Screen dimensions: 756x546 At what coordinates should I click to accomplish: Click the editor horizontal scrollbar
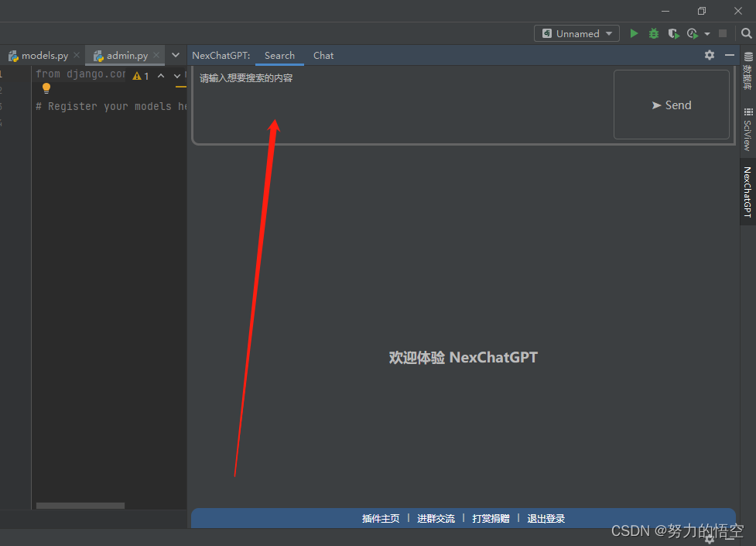[x=80, y=506]
